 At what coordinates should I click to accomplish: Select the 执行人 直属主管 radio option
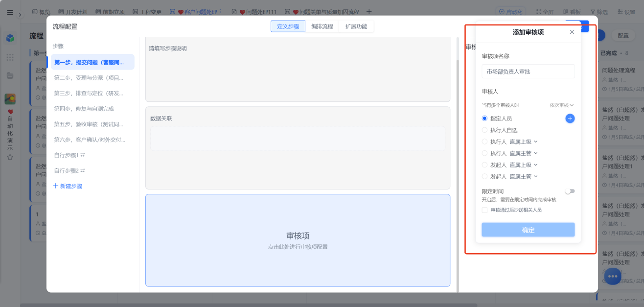point(485,153)
